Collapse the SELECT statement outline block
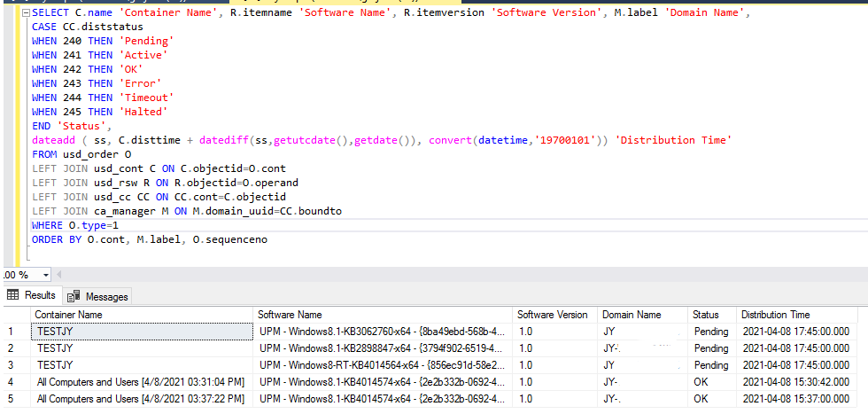The height and width of the screenshot is (414, 868). pyautogui.click(x=24, y=12)
